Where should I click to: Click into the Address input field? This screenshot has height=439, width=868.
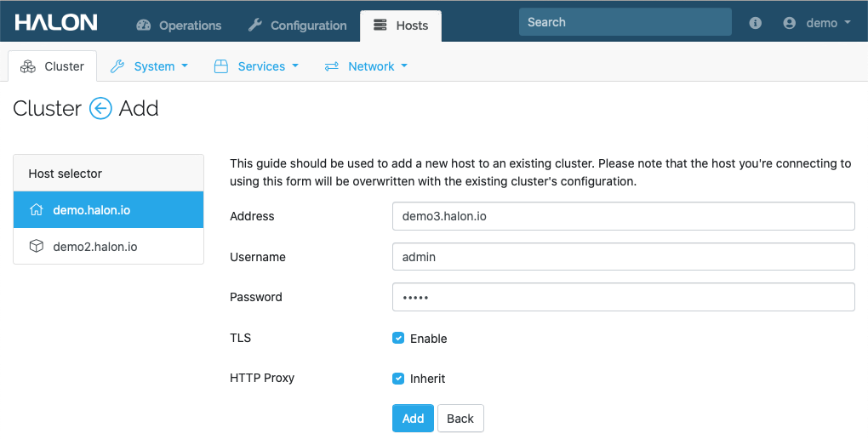tap(623, 216)
